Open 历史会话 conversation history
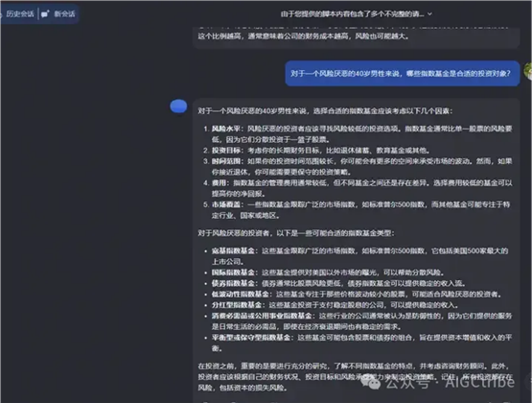Screen dimensions: 532x403 [20, 14]
